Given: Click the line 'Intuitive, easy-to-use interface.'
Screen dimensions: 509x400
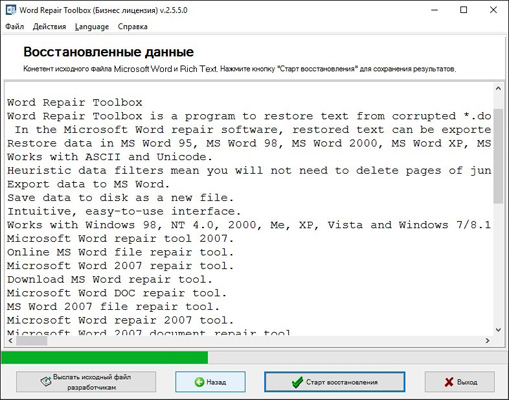Looking at the screenshot, I should pyautogui.click(x=124, y=212).
